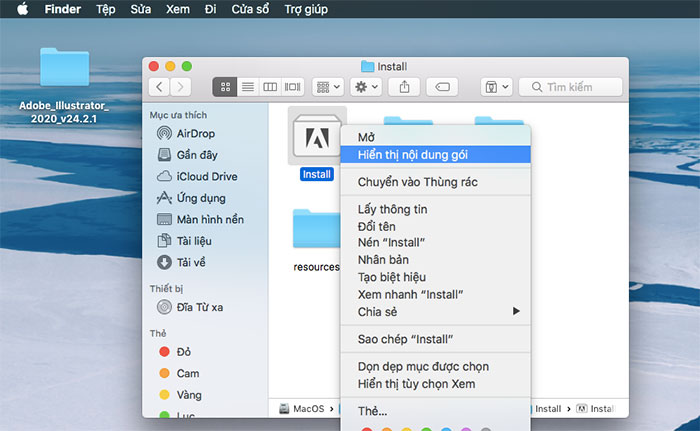The image size is (700, 431).
Task: Go back in Finder window
Action: (x=159, y=87)
